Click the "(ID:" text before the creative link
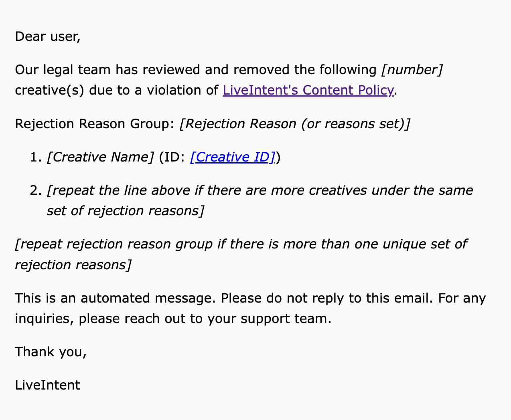Viewport: 511px width, 420px height. click(x=172, y=157)
